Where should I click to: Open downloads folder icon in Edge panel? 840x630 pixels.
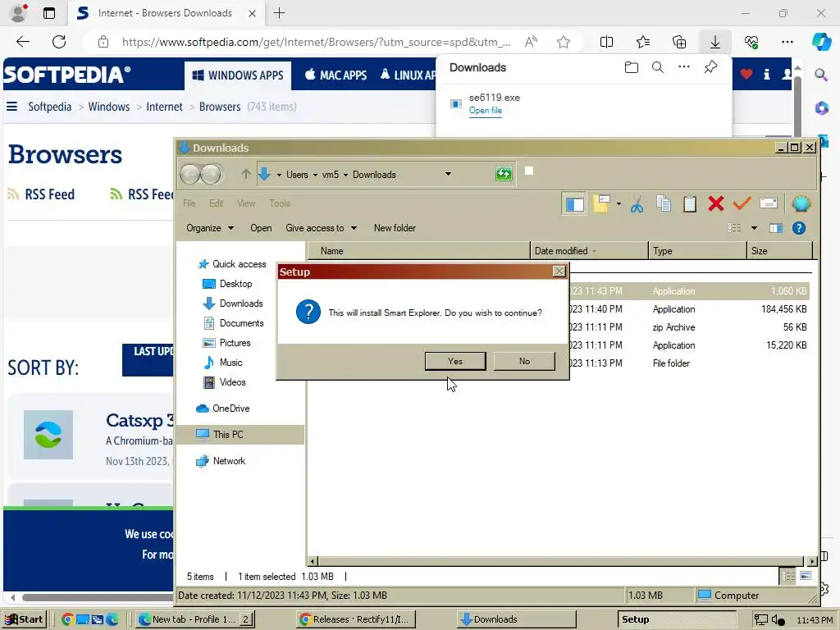click(631, 67)
